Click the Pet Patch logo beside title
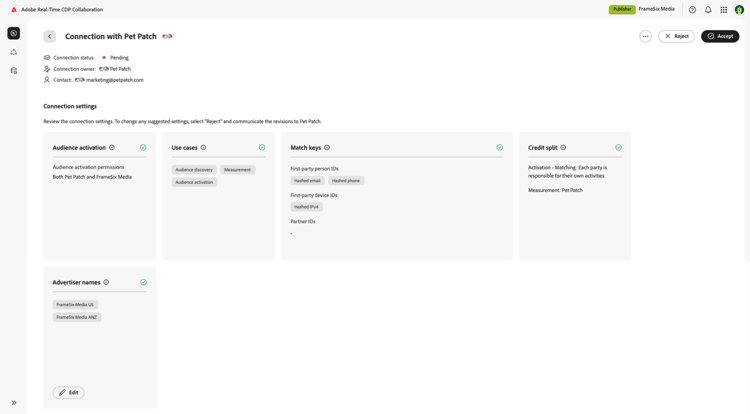 [167, 36]
